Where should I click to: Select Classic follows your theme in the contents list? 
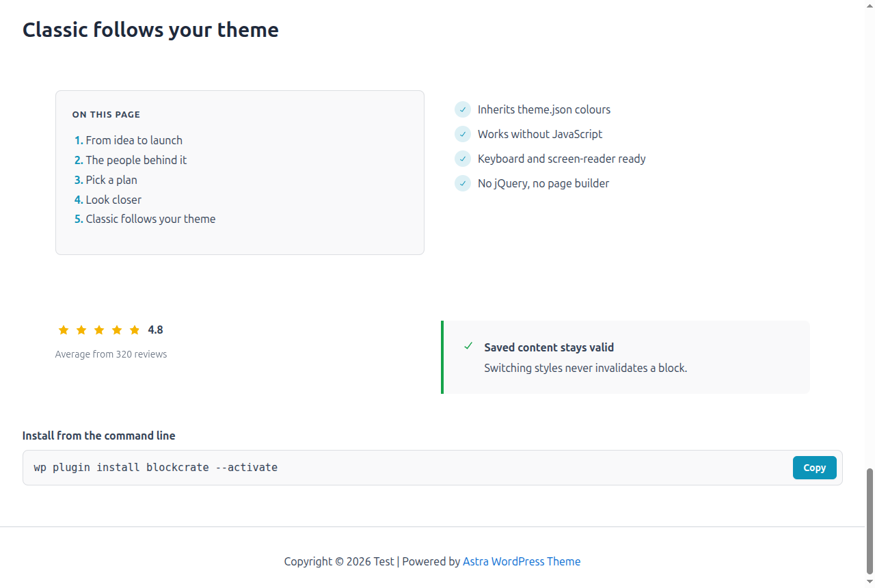(x=150, y=219)
